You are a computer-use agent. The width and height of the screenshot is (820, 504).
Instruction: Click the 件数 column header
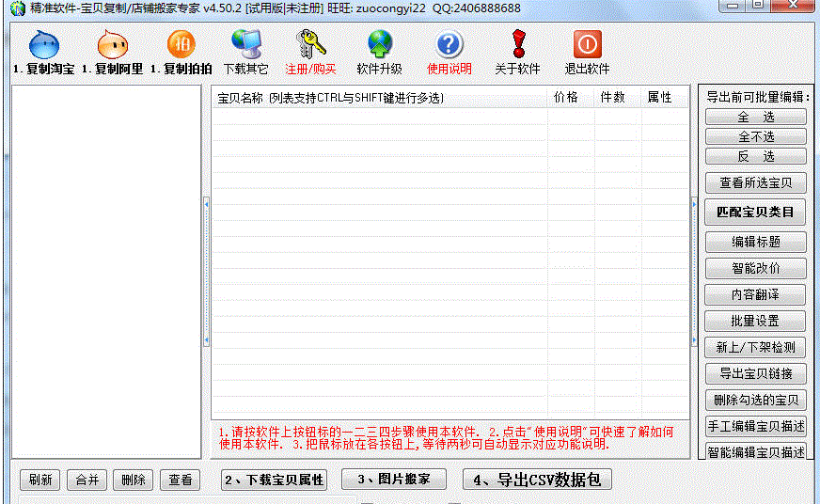618,98
